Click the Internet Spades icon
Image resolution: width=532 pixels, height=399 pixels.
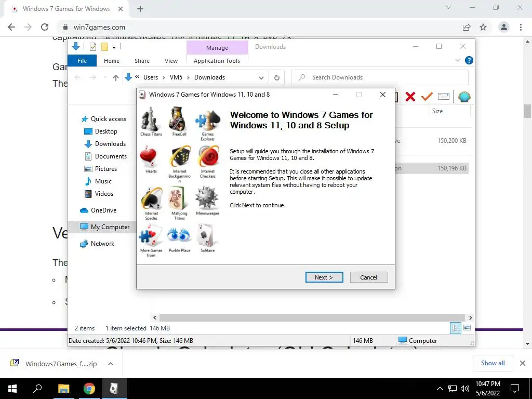coord(151,198)
